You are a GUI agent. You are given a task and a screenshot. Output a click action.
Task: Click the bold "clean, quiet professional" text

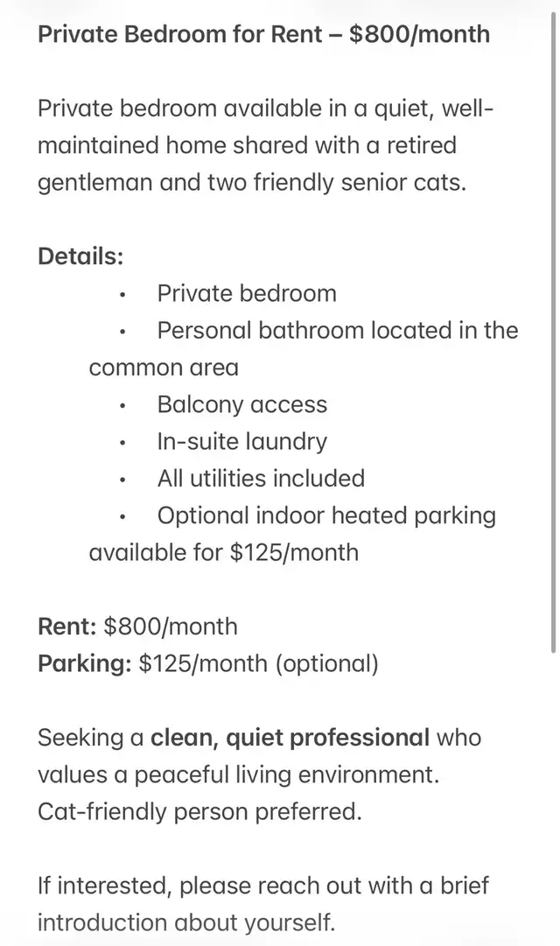tap(290, 738)
